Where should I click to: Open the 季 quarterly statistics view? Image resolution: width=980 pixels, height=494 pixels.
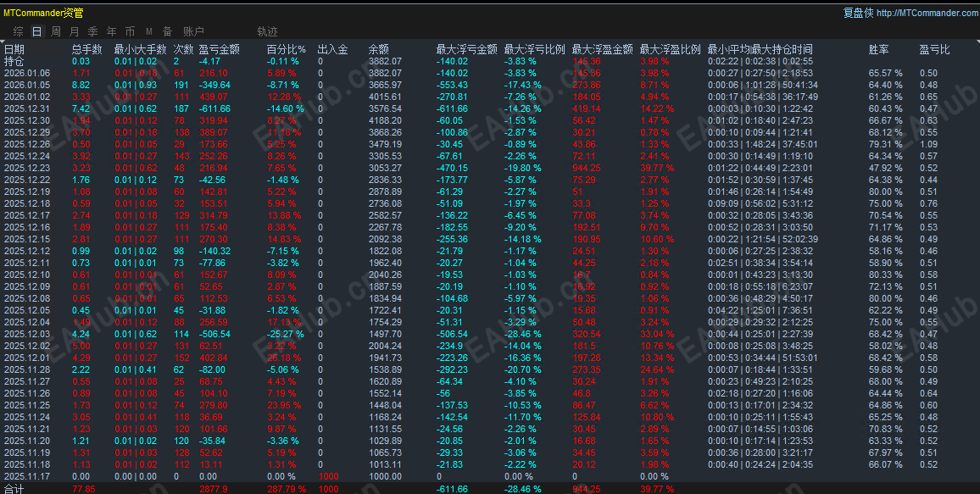pyautogui.click(x=92, y=31)
